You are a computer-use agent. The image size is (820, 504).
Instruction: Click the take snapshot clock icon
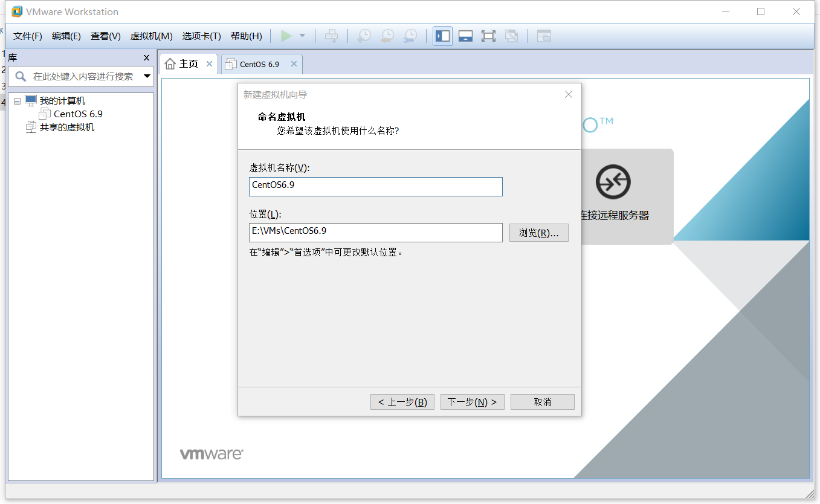coord(364,36)
